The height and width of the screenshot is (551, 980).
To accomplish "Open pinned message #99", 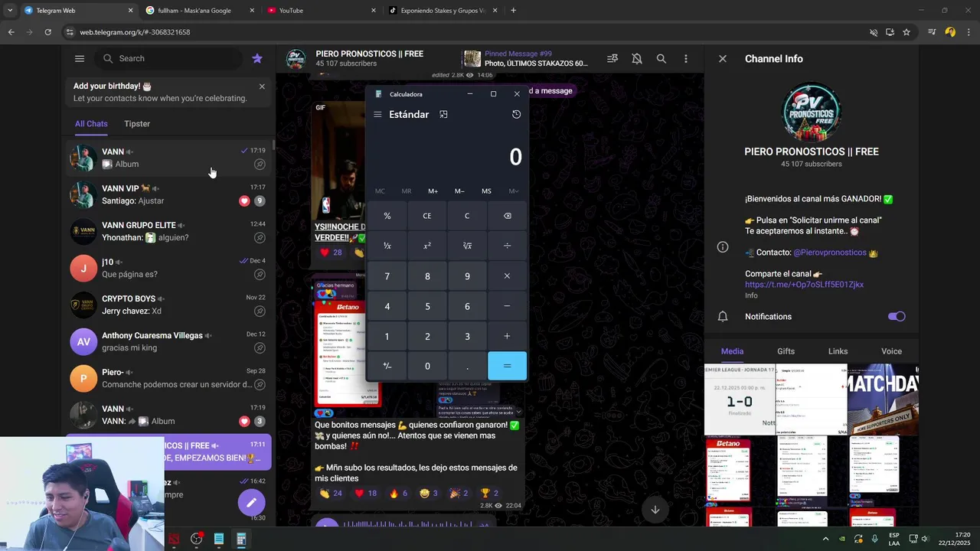I will pyautogui.click(x=526, y=58).
